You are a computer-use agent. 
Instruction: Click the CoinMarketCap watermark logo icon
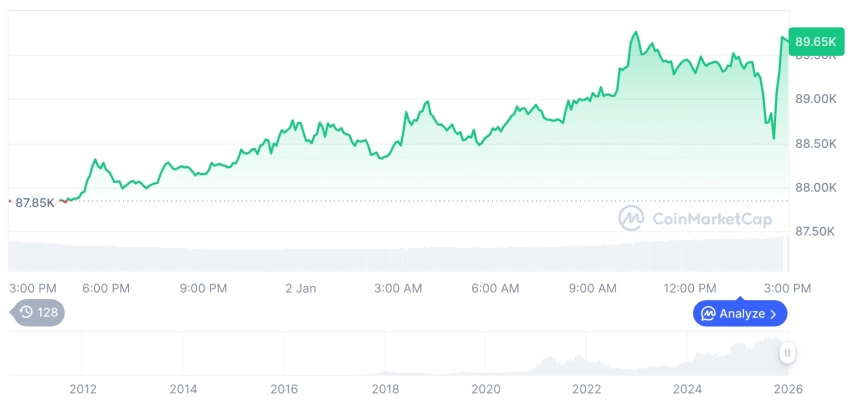[x=631, y=218]
